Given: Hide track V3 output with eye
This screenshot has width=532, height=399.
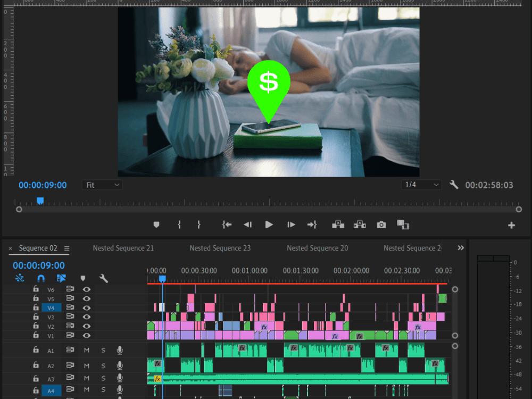Looking at the screenshot, I should point(87,317).
